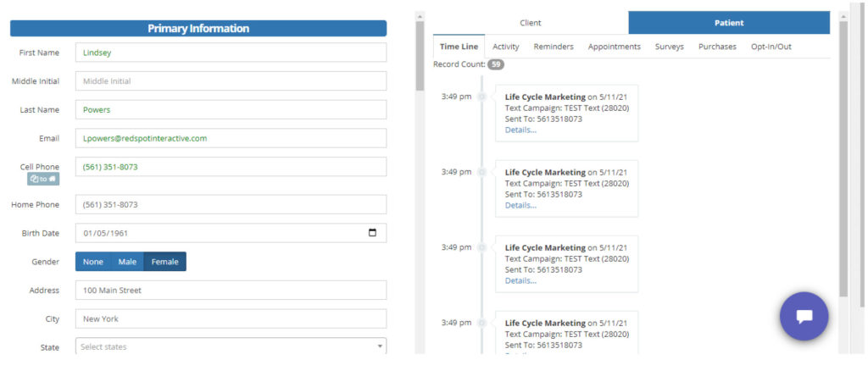
Task: Click the first timeline clock marker
Action: tap(481, 97)
